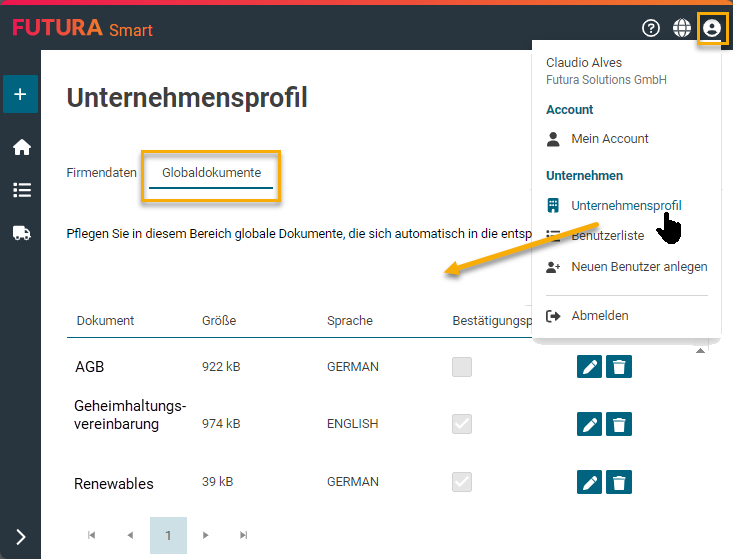Choose Neuen Benutzer anlegen menu entry

pyautogui.click(x=638, y=267)
